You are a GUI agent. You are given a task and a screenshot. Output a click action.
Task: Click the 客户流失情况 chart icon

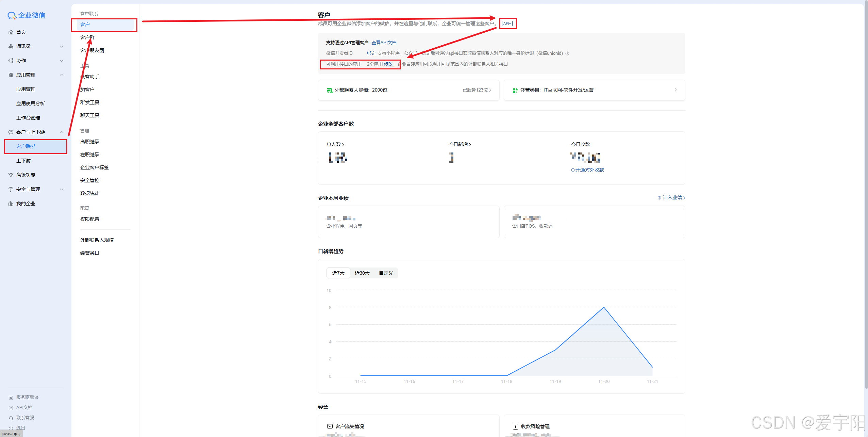(330, 426)
